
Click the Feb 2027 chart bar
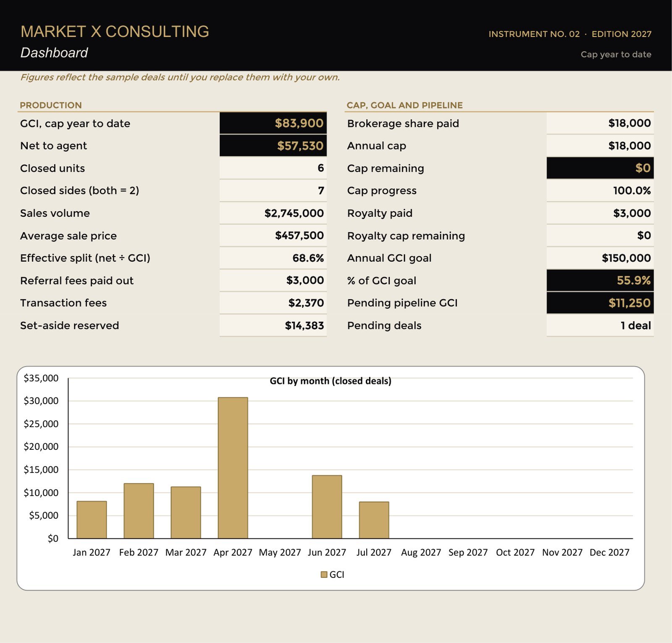tap(139, 511)
